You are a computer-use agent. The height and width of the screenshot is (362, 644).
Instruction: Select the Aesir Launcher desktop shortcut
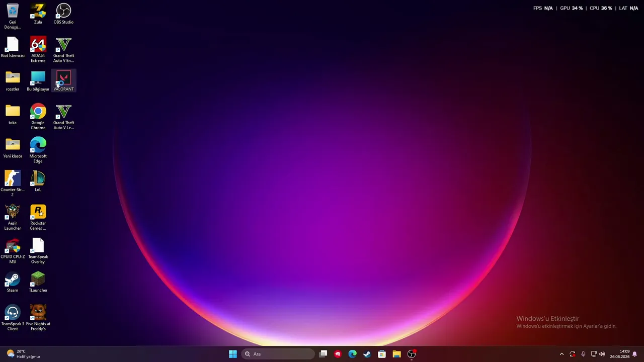pyautogui.click(x=13, y=217)
